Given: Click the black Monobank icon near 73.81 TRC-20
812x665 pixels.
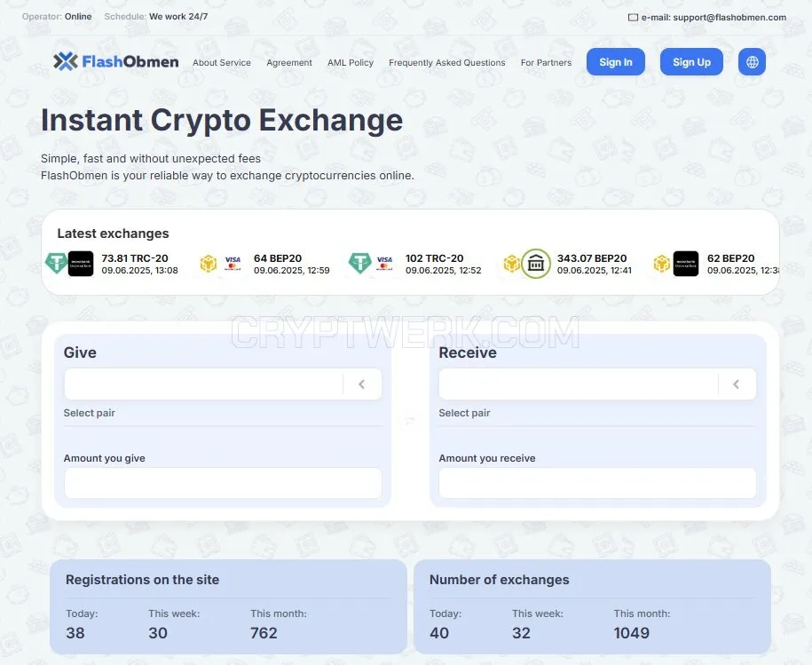Looking at the screenshot, I should coord(81,264).
